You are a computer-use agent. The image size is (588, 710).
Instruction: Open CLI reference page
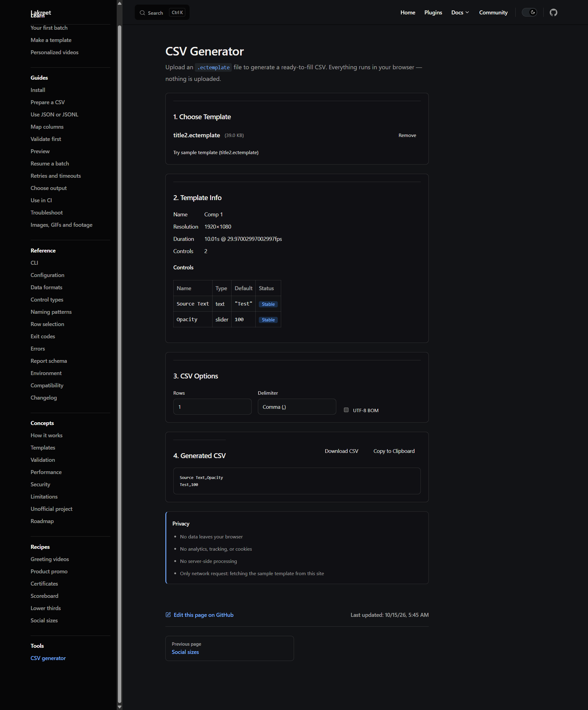(34, 263)
